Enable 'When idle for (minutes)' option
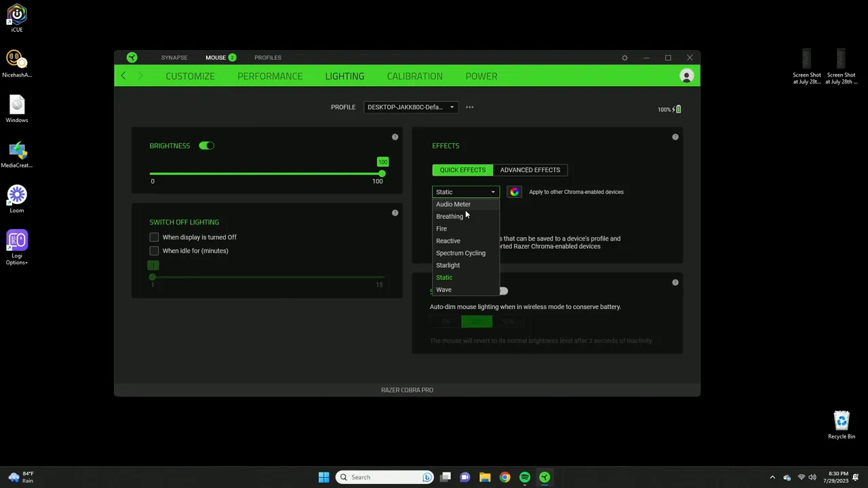This screenshot has width=868, height=488. [154, 251]
